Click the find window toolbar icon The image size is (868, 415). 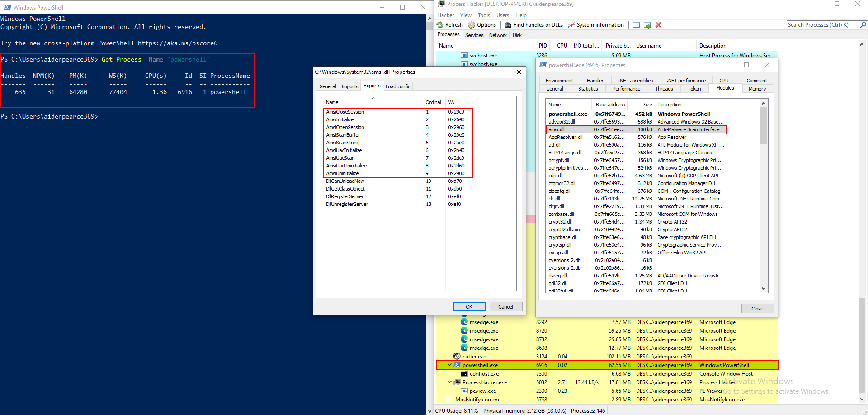636,25
